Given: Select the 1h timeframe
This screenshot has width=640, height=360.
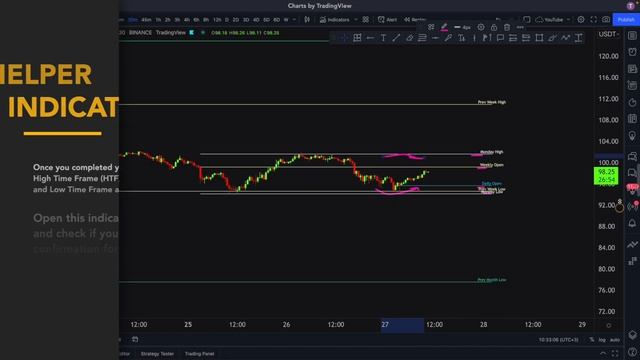Looking at the screenshot, I should (x=158, y=20).
